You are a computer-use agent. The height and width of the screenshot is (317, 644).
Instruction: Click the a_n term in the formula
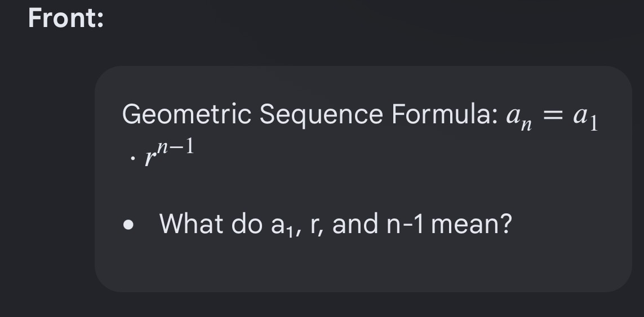(519, 118)
